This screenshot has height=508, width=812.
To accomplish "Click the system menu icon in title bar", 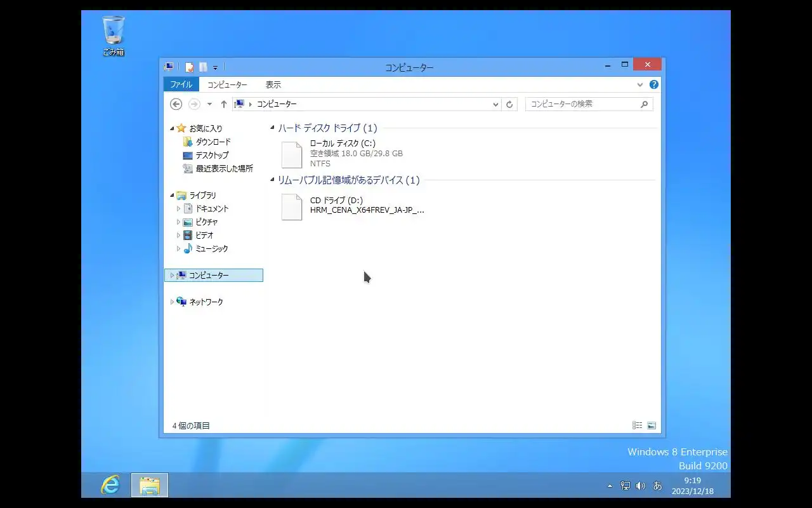I will pyautogui.click(x=169, y=67).
